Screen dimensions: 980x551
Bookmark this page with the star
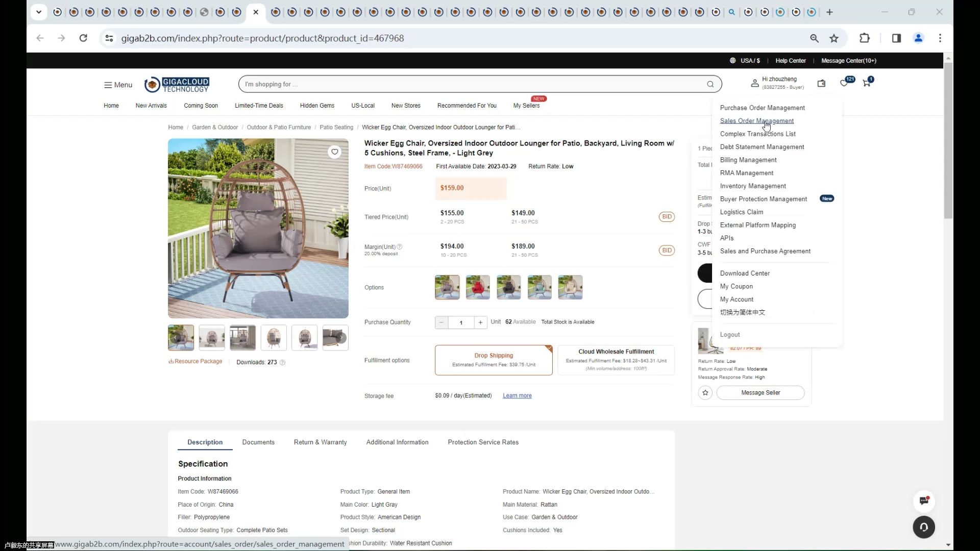pyautogui.click(x=834, y=38)
